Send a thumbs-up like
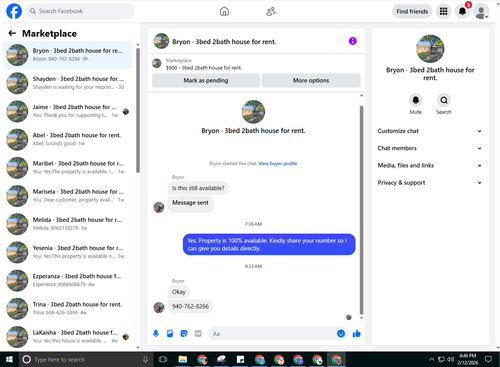Image resolution: width=500 pixels, height=367 pixels. (356, 333)
